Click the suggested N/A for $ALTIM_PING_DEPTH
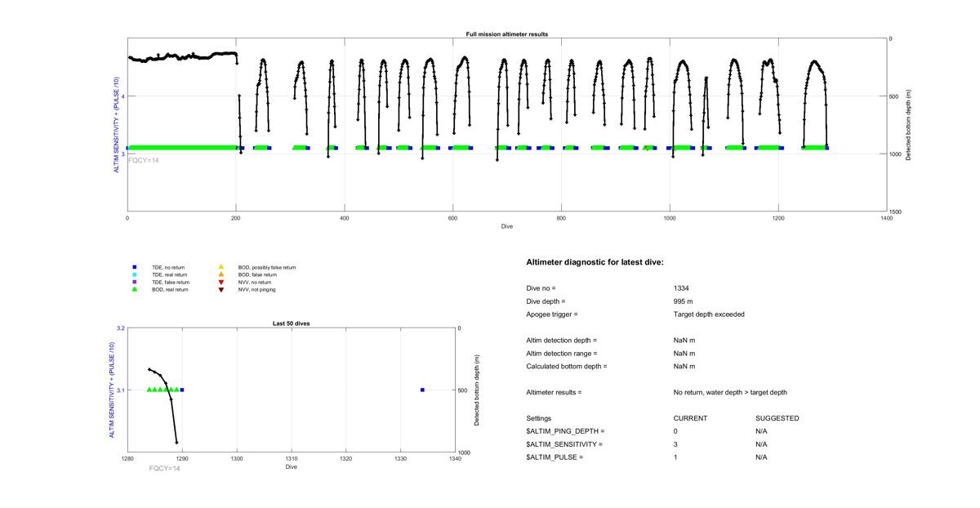This screenshot has height=508, width=980. point(762,431)
